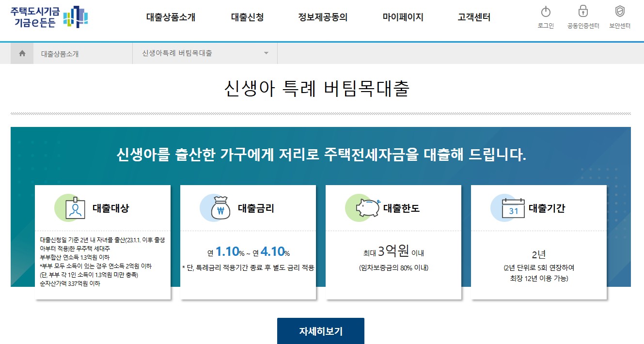644x344 pixels.
Task: Select the 대출한도 정보 card
Action: (393, 242)
